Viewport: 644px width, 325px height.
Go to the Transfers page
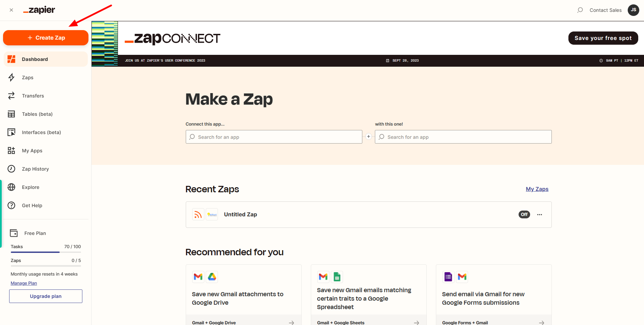46,96
